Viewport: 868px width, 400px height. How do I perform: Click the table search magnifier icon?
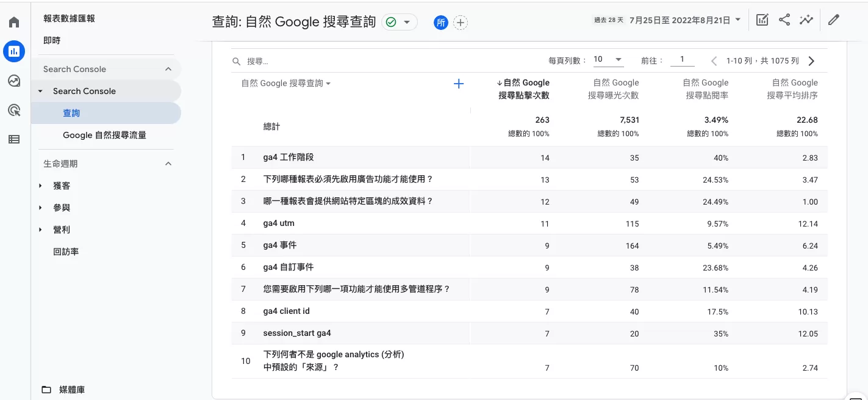click(237, 62)
